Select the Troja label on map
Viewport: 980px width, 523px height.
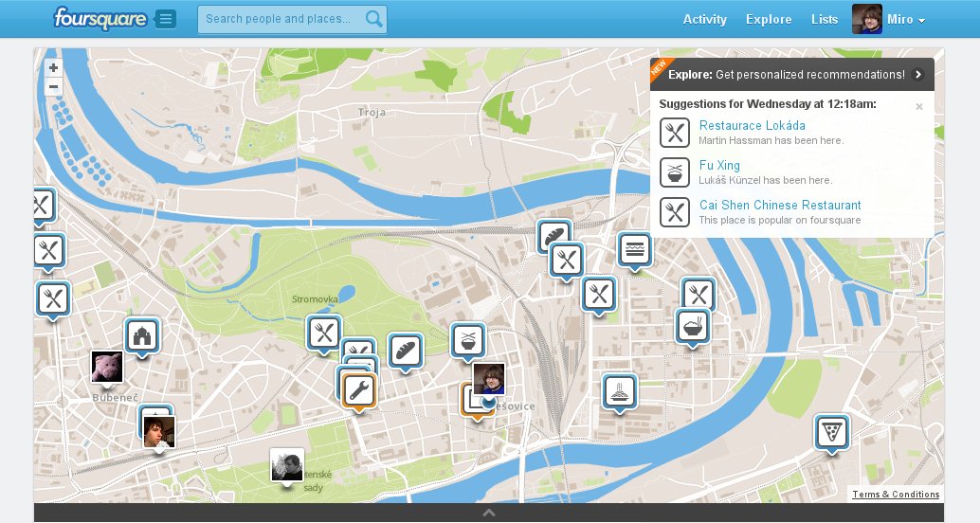(x=372, y=113)
